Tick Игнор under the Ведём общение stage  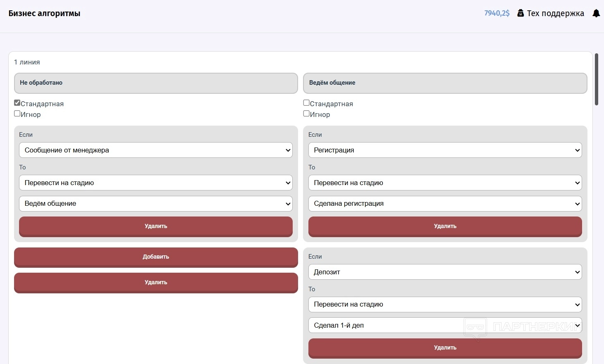[306, 114]
